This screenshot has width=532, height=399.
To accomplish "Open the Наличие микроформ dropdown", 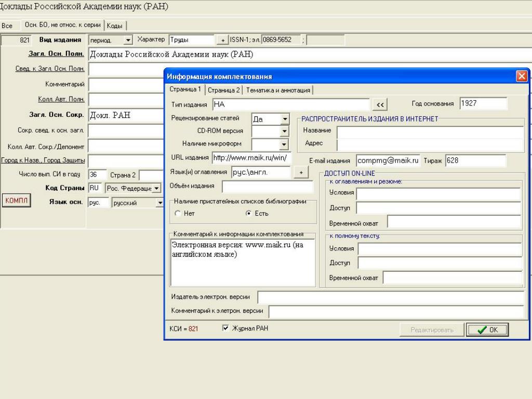I will click(284, 144).
